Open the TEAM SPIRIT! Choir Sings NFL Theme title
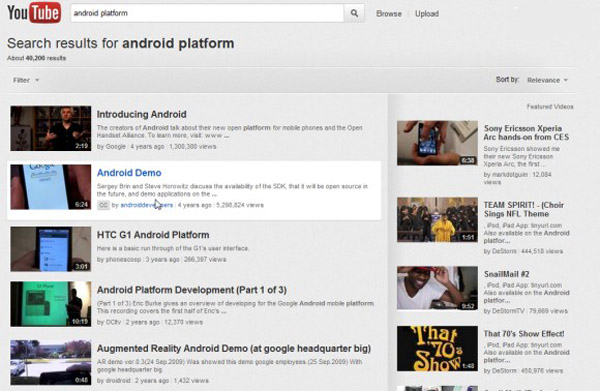Viewport: 600px width, 391px height. click(523, 209)
